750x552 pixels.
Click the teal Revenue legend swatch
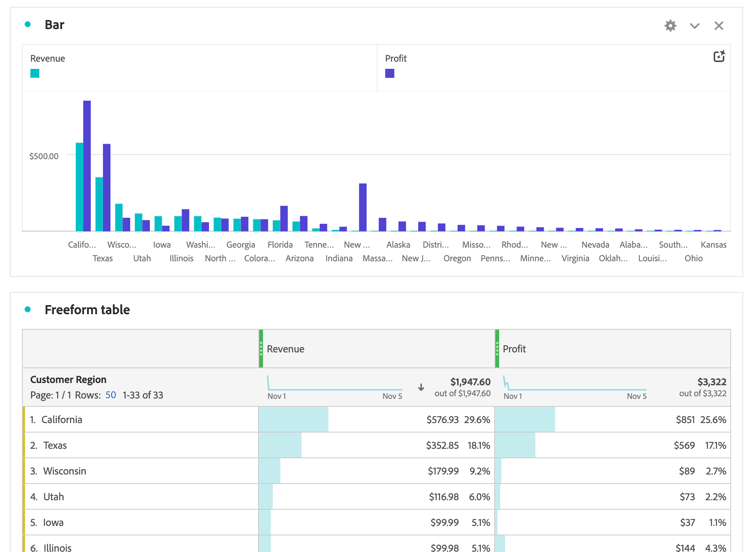[35, 73]
